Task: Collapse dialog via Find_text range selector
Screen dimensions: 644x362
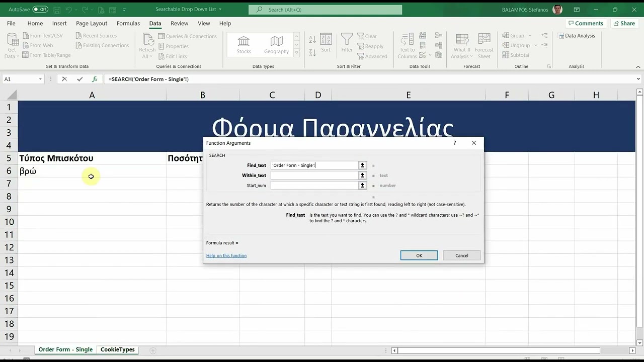Action: (x=362, y=165)
